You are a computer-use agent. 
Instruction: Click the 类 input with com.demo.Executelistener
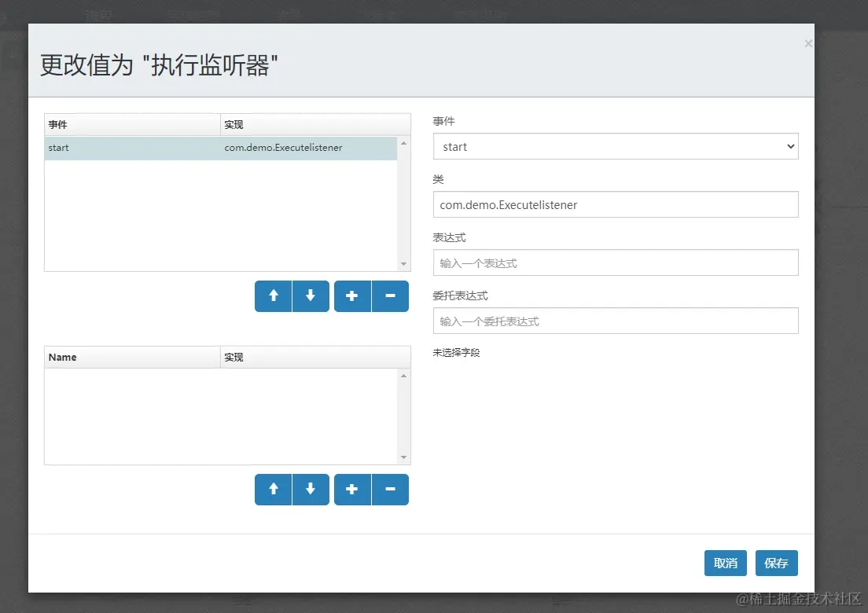(616, 204)
